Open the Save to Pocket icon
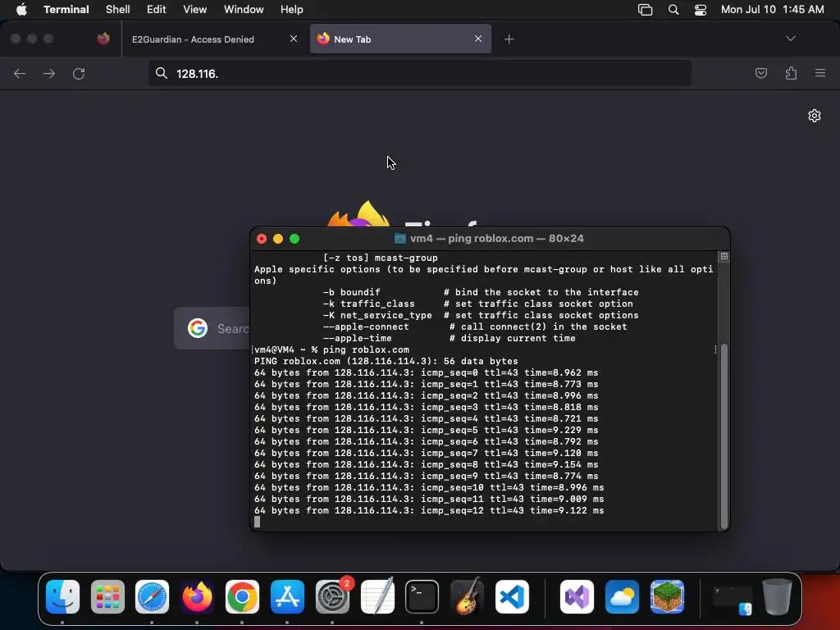 point(760,73)
